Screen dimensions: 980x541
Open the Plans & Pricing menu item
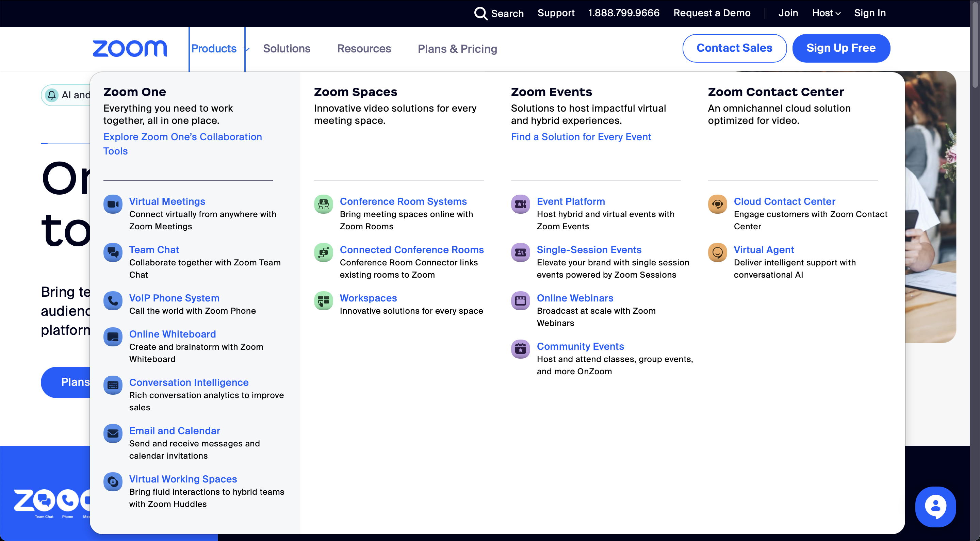(x=457, y=49)
